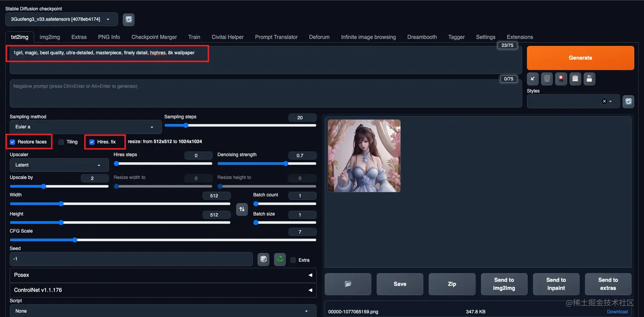Adjust the Batch count slider

click(x=285, y=204)
